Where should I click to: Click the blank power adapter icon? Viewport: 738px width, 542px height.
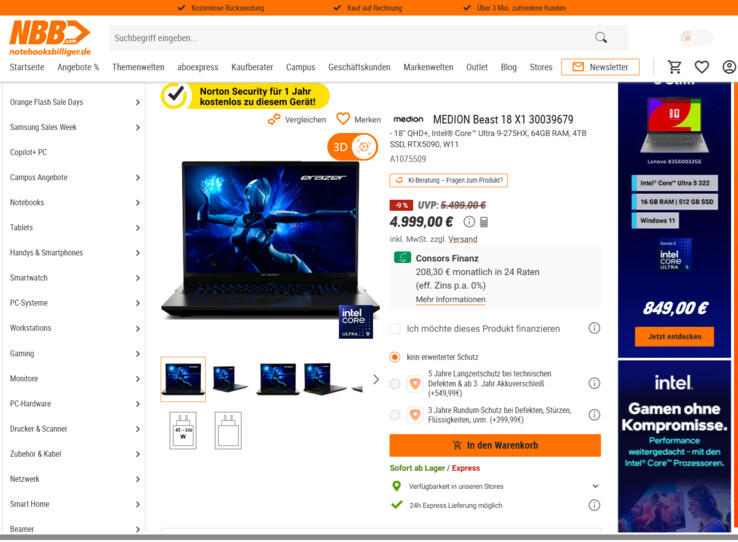point(228,430)
